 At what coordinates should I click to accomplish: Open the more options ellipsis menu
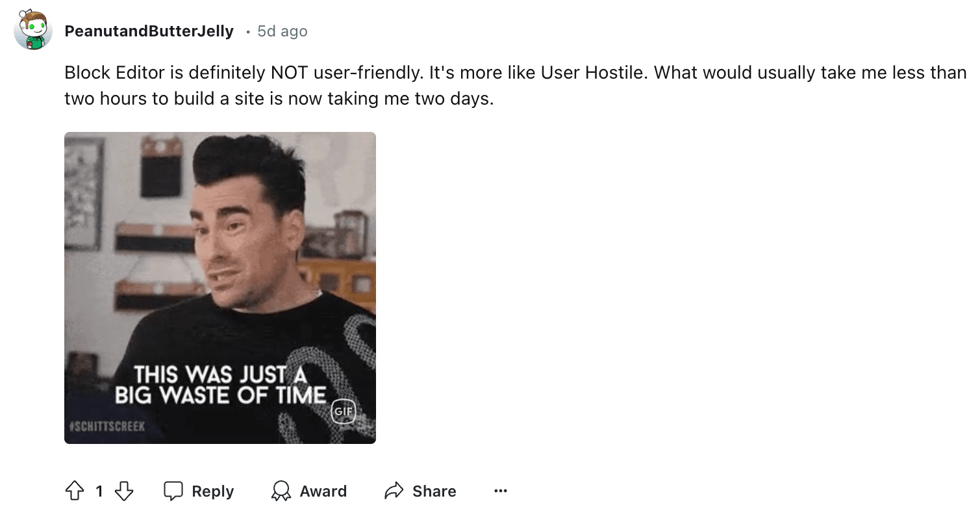pyautogui.click(x=500, y=491)
